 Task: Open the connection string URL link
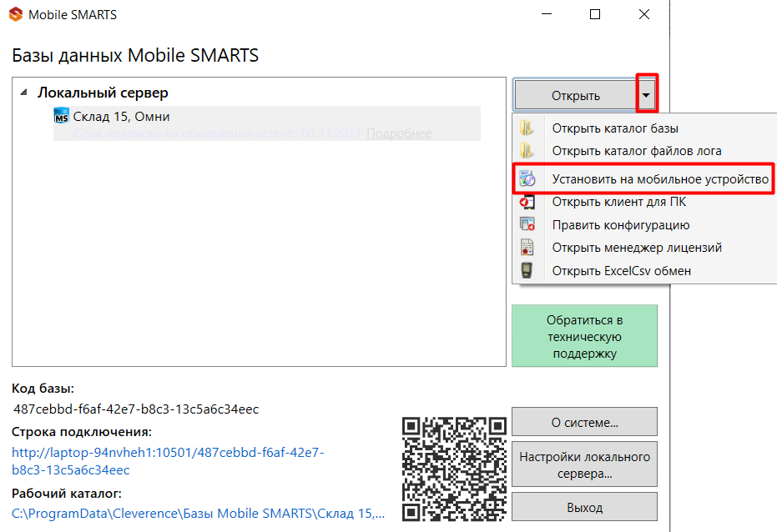point(168,461)
